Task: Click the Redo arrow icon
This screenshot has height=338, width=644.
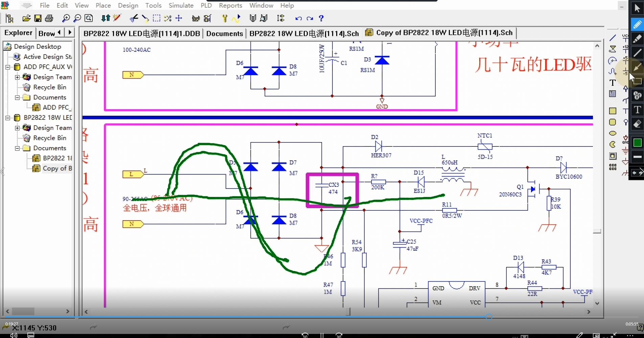Action: (310, 18)
